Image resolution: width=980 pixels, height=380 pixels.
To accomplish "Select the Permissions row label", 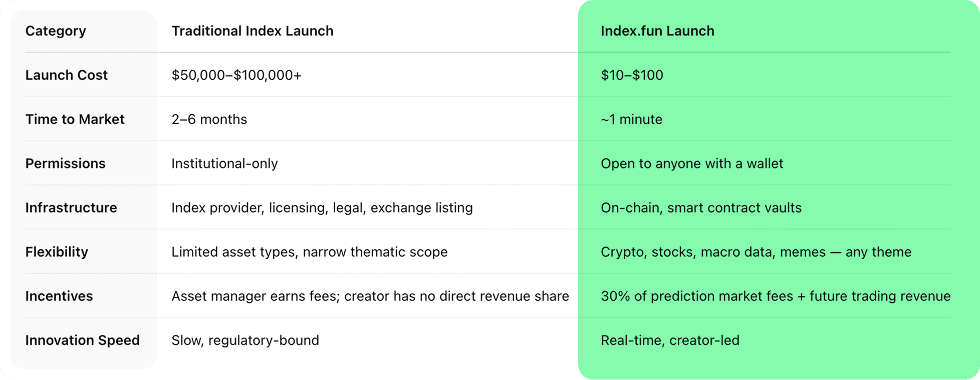I will (x=65, y=163).
